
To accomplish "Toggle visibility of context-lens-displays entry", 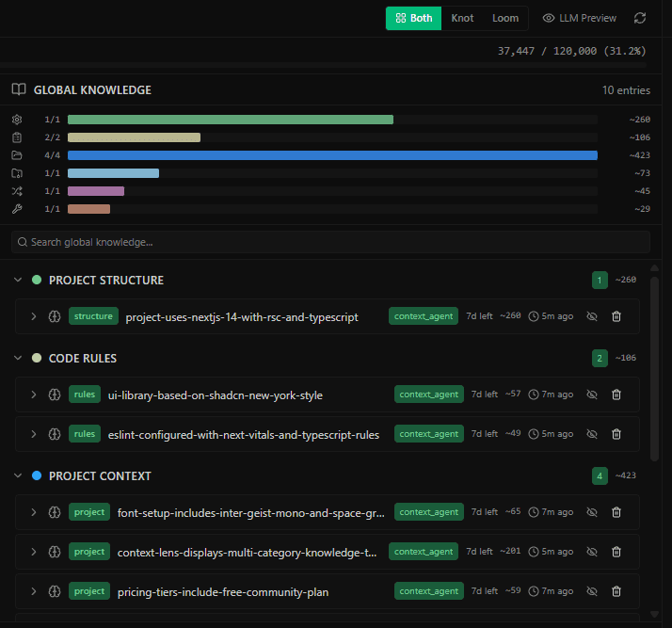I will tap(592, 552).
